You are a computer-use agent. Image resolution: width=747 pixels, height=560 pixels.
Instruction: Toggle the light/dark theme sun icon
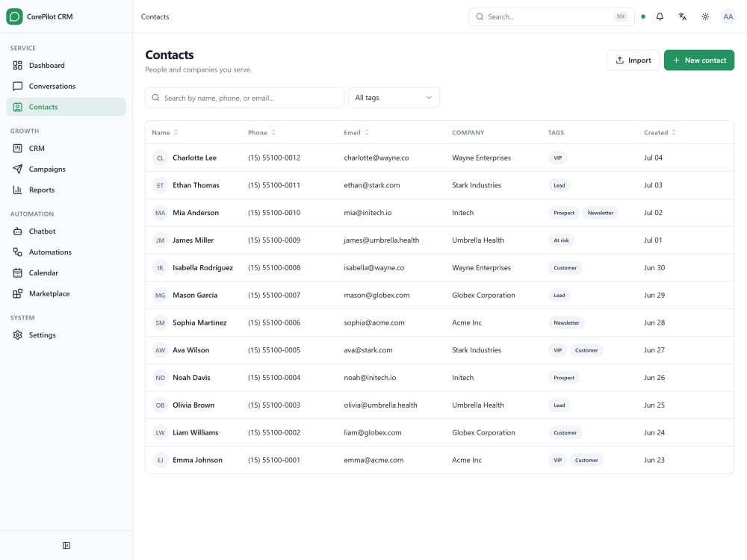pos(706,16)
